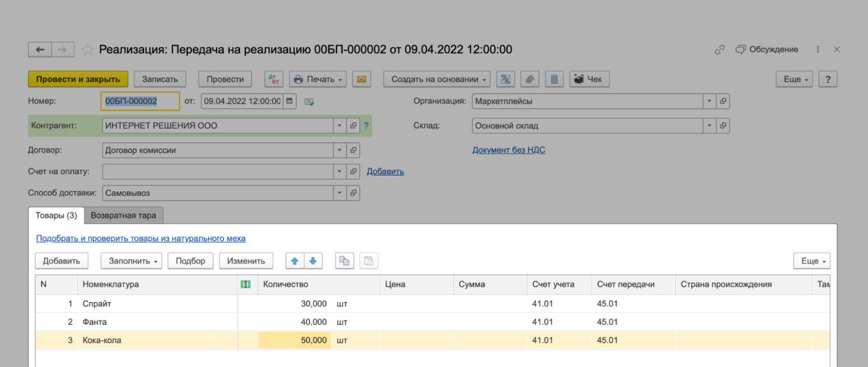This screenshot has width=868, height=367.
Task: Copy link to document (chain icon)
Action: 719,50
